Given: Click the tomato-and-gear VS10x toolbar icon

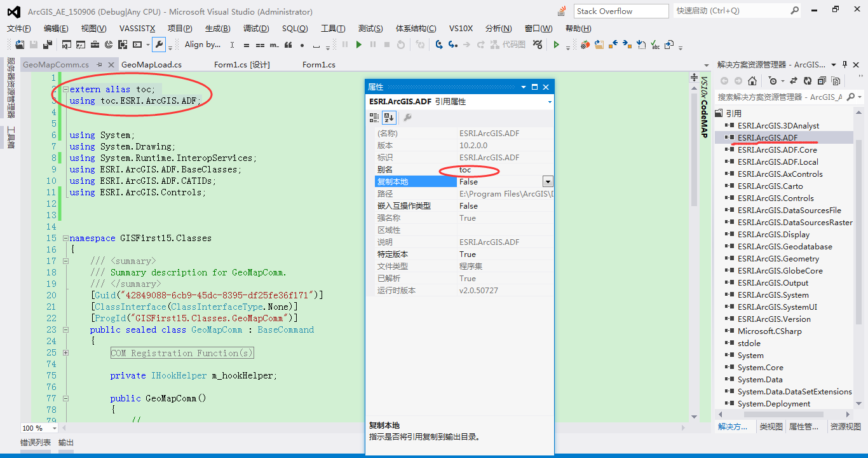Looking at the screenshot, I should pyautogui.click(x=585, y=45).
